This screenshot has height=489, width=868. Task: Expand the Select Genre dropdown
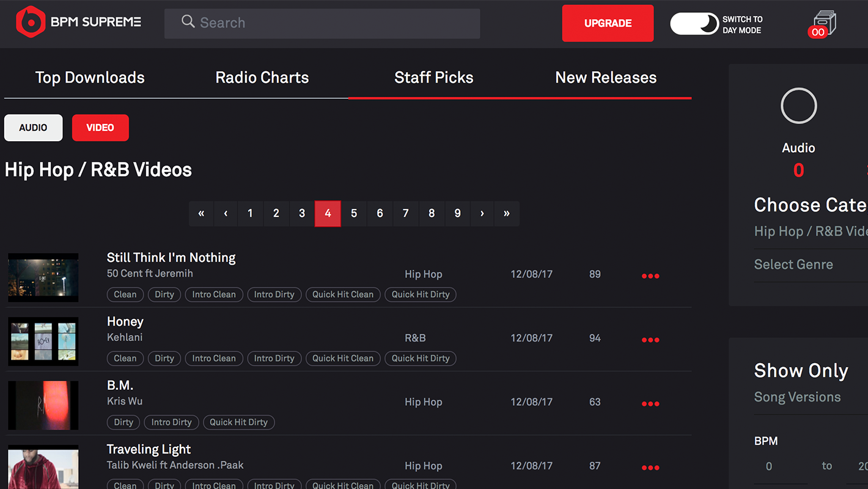(807, 265)
